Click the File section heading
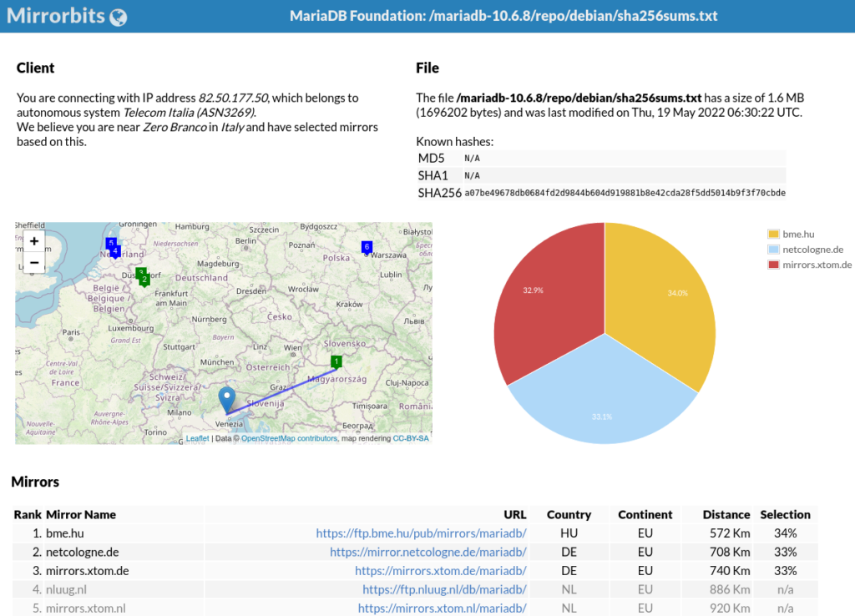The width and height of the screenshot is (855, 616). coord(427,68)
